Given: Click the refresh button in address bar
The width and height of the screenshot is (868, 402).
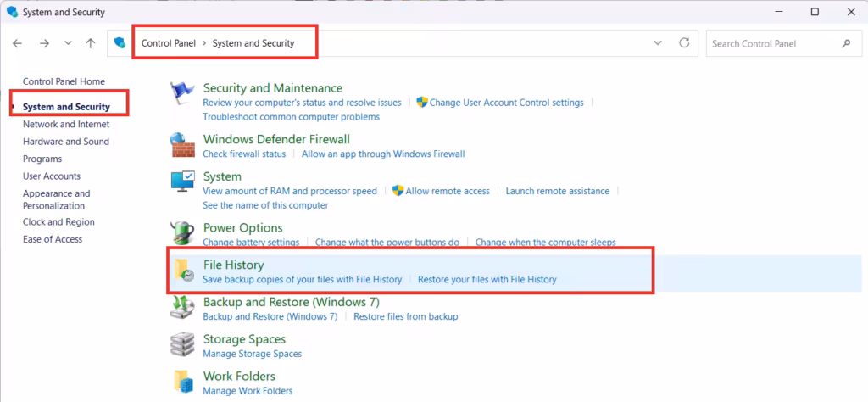Looking at the screenshot, I should [x=684, y=43].
